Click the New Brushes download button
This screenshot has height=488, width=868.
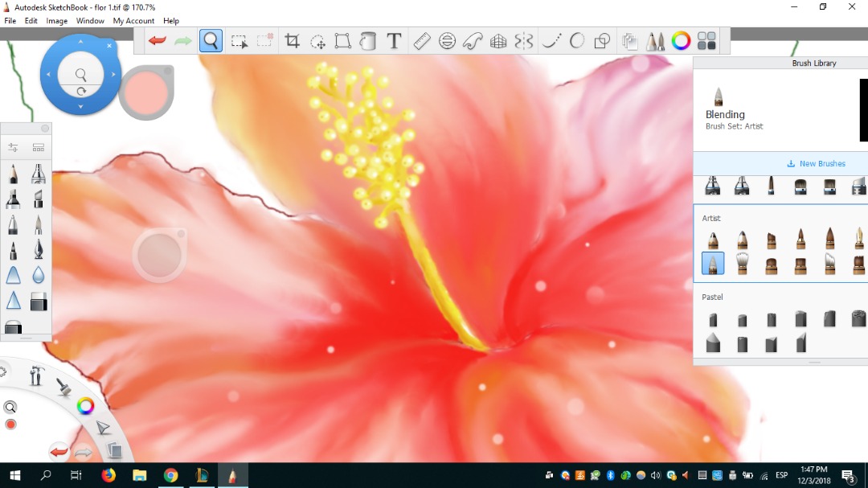(x=816, y=163)
